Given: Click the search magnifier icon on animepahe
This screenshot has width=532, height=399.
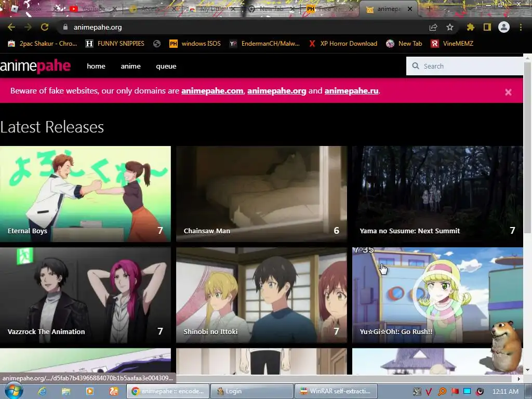Looking at the screenshot, I should click(x=415, y=66).
